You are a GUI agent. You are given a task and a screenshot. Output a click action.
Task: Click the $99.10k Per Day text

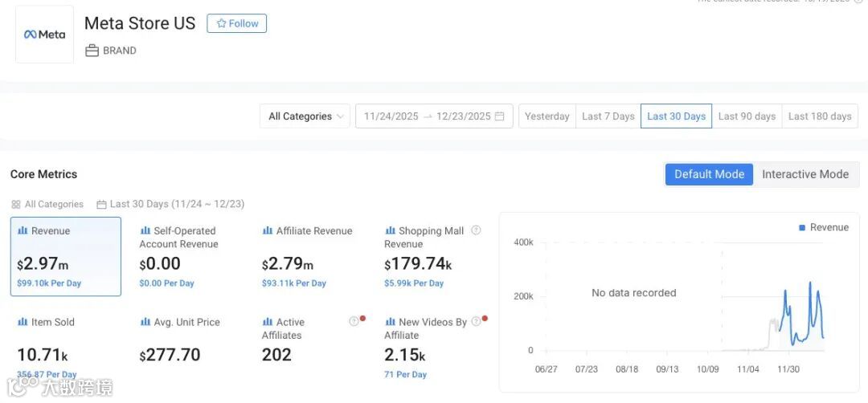pyautogui.click(x=49, y=283)
